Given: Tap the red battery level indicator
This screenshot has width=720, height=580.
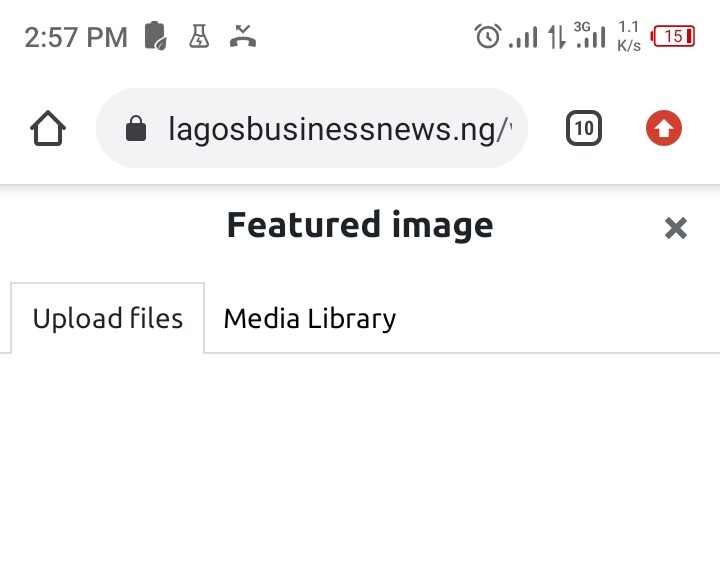Looking at the screenshot, I should tap(673, 37).
